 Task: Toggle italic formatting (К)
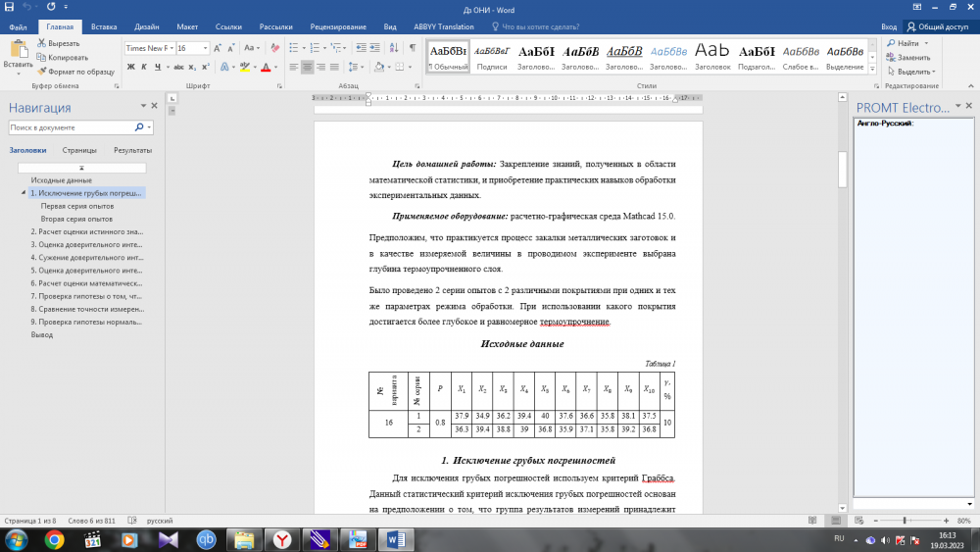[143, 67]
